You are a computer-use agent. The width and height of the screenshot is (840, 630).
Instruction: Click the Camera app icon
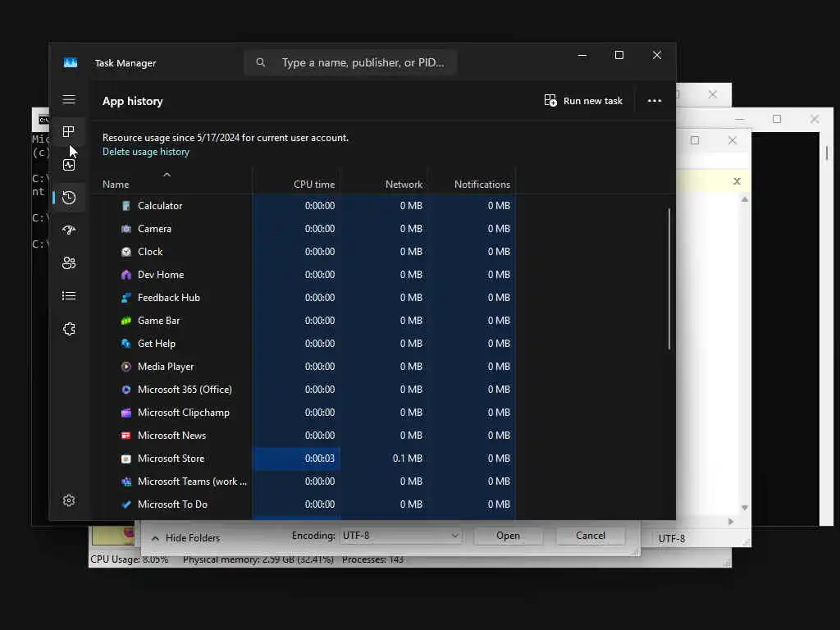[126, 229]
